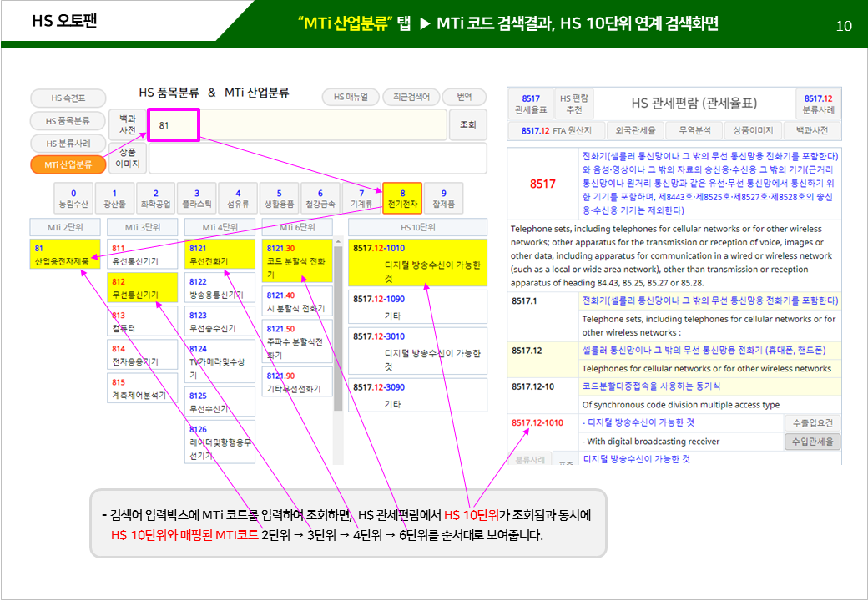Click the 수입관세율 button
Image resolution: width=868 pixels, height=601 pixels.
pos(812,441)
